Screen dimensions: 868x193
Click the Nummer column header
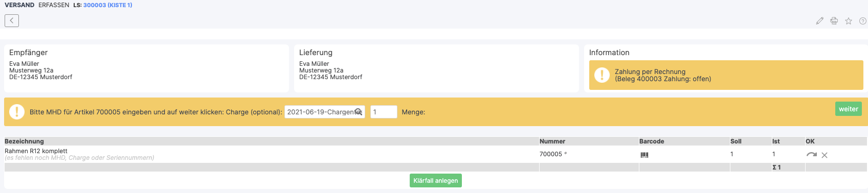point(552,141)
